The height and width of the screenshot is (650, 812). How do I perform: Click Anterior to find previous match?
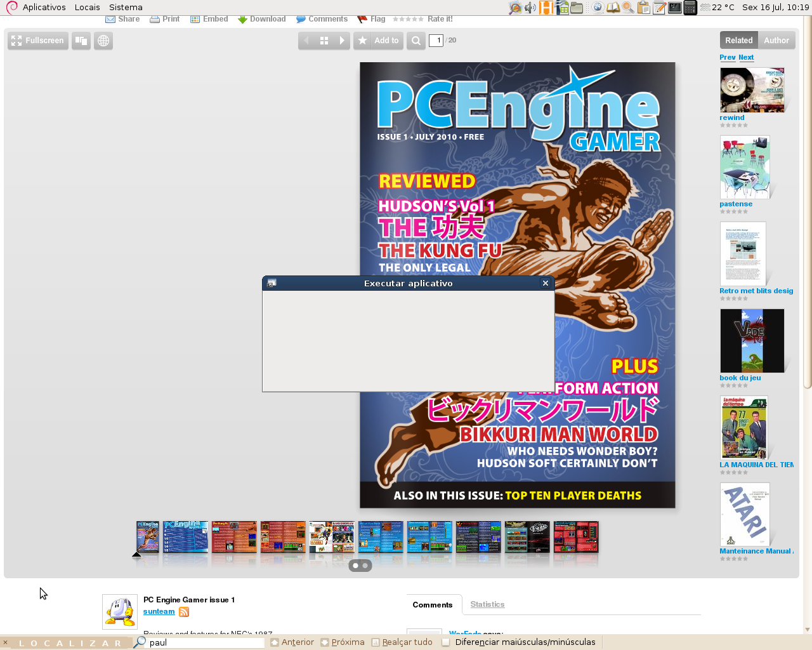[x=292, y=642]
